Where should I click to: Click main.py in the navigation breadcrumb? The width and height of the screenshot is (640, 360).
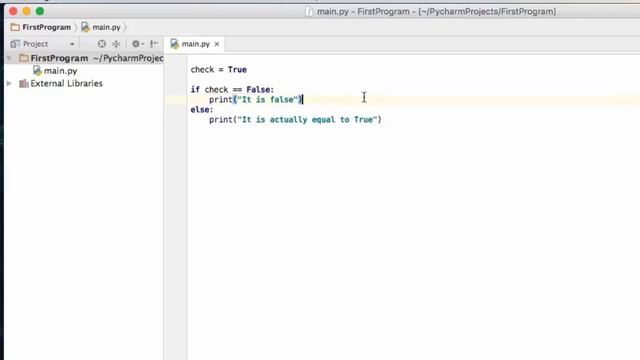[101, 27]
